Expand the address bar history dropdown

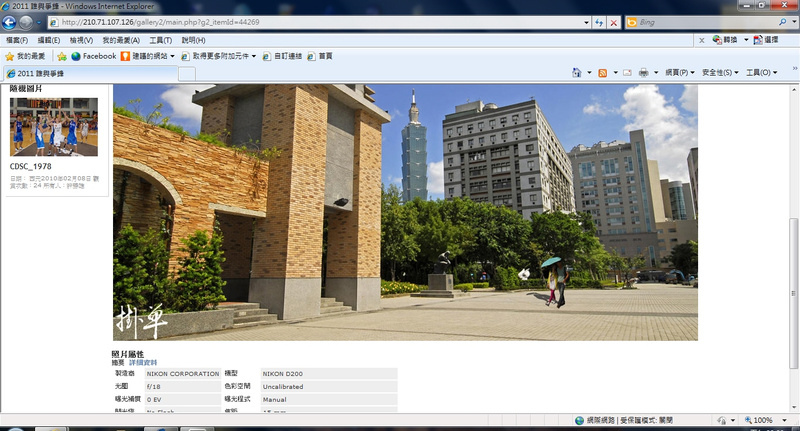pos(586,22)
